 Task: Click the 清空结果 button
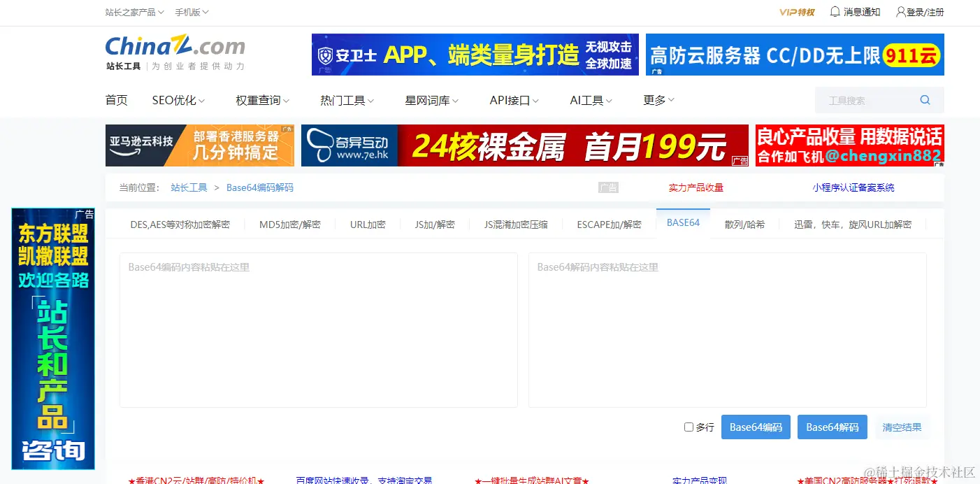(x=902, y=427)
